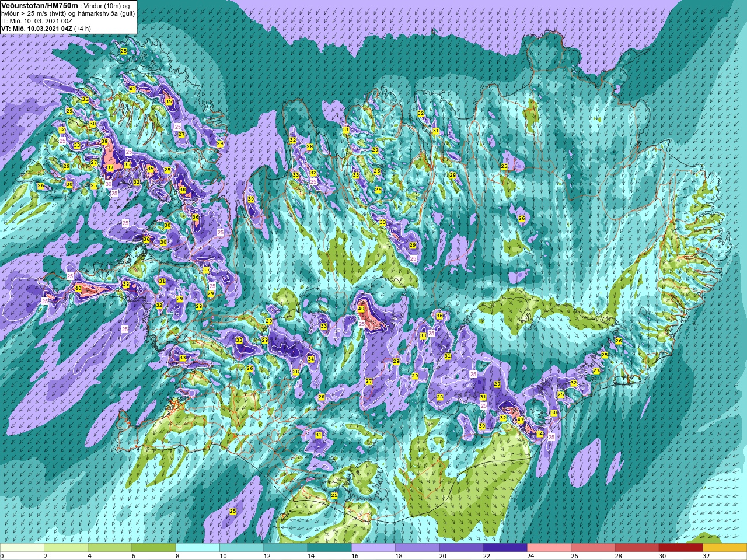Click the orange above-32 color bar swatch
Viewport: 747px width, 560px height.
pyautogui.click(x=725, y=548)
